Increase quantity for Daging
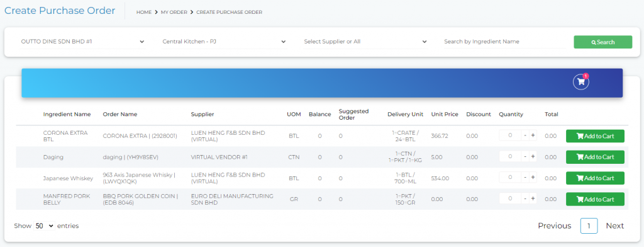 (x=533, y=156)
